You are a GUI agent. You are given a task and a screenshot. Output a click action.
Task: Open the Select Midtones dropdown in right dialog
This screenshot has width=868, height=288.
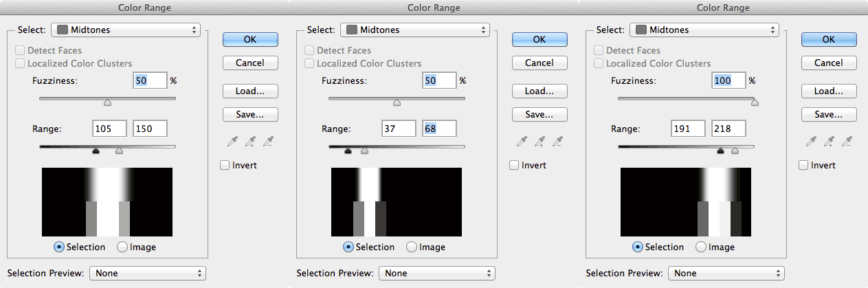pyautogui.click(x=706, y=30)
